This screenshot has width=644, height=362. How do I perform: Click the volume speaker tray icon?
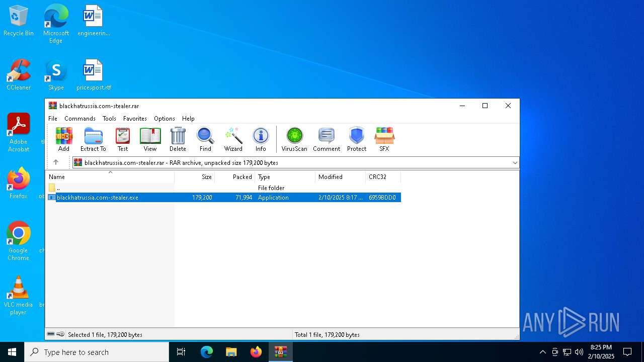[579, 352]
